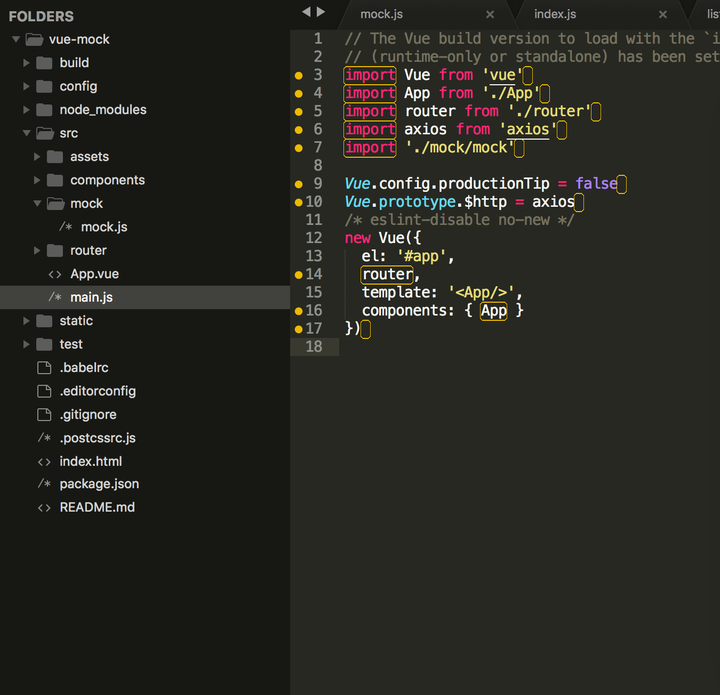Go to next tab with right arrow
The height and width of the screenshot is (695, 720).
[x=321, y=12]
